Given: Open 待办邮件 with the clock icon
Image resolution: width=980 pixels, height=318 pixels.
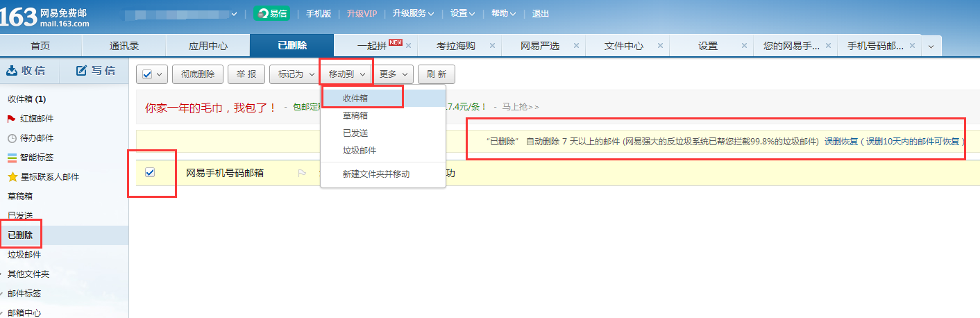Looking at the screenshot, I should tap(12, 138).
